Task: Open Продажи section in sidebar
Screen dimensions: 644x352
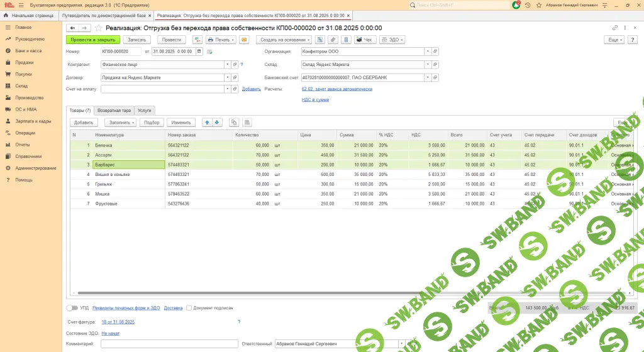Action: coord(24,62)
